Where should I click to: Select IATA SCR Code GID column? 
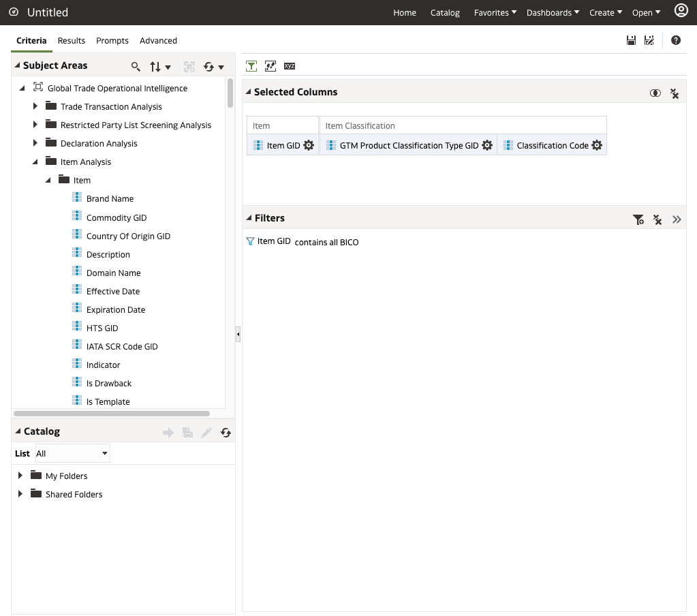[122, 346]
